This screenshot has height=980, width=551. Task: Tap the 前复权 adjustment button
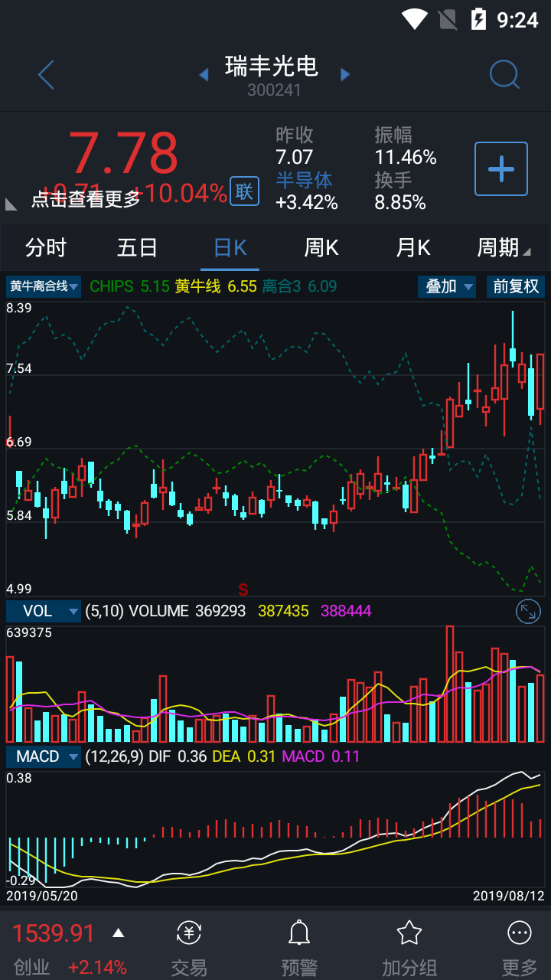click(516, 287)
